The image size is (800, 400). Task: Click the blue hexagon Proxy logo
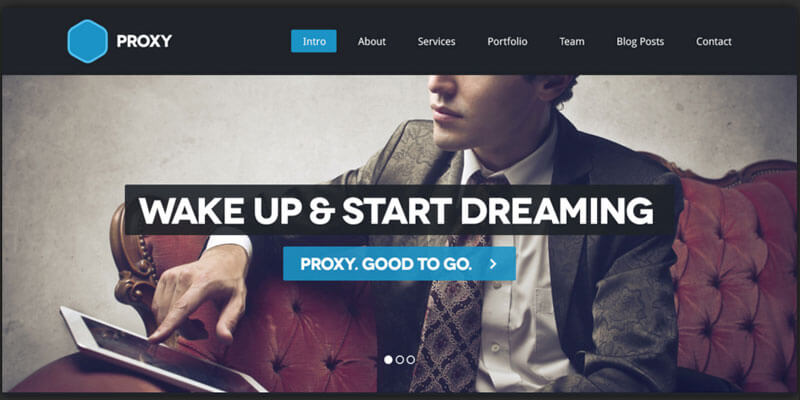click(x=87, y=41)
